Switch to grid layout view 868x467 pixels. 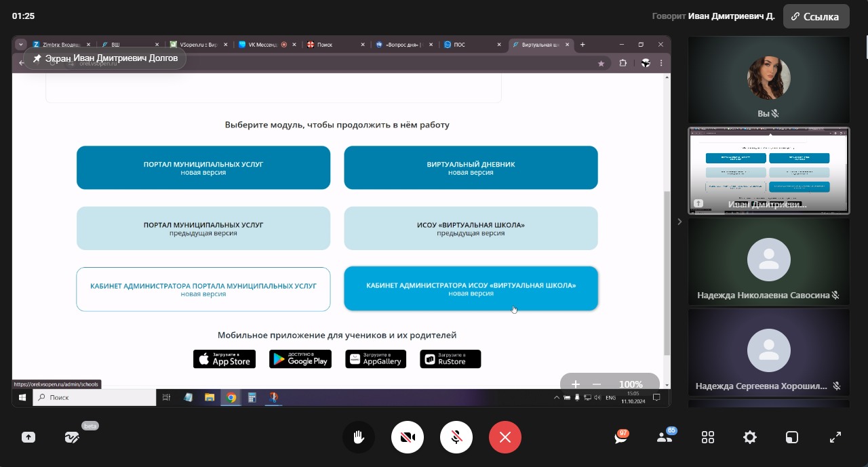(x=708, y=437)
